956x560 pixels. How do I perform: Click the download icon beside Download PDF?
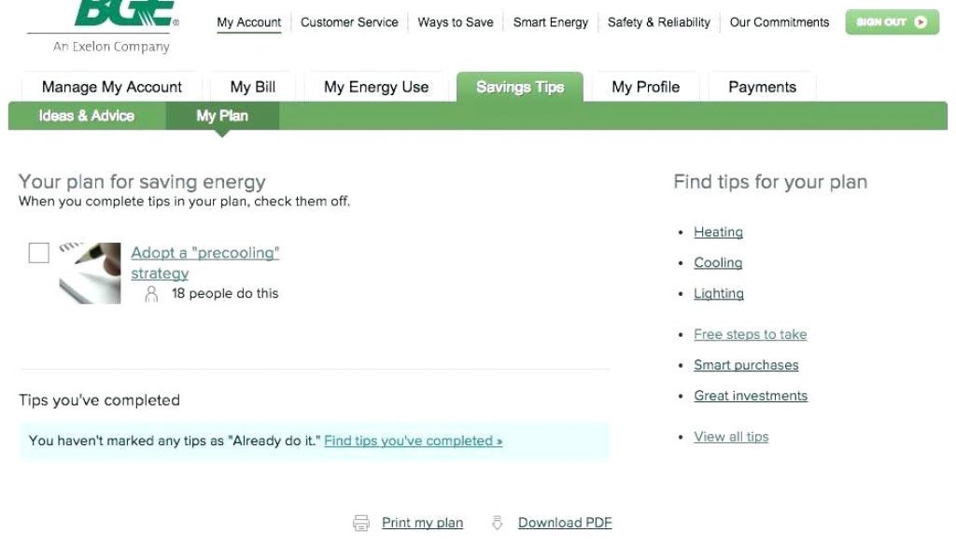(498, 524)
